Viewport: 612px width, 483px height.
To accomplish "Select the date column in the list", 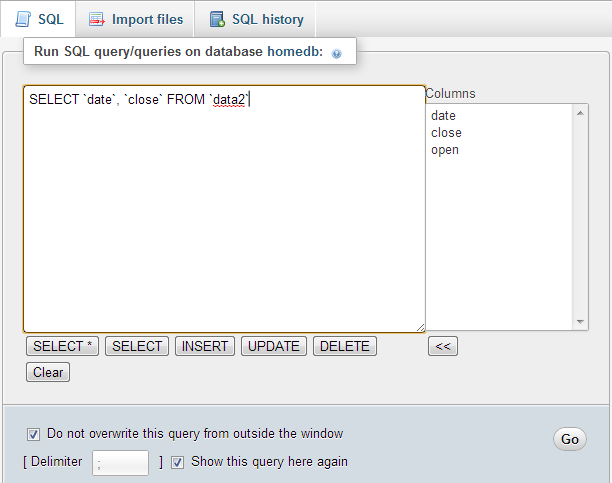I will pyautogui.click(x=443, y=116).
